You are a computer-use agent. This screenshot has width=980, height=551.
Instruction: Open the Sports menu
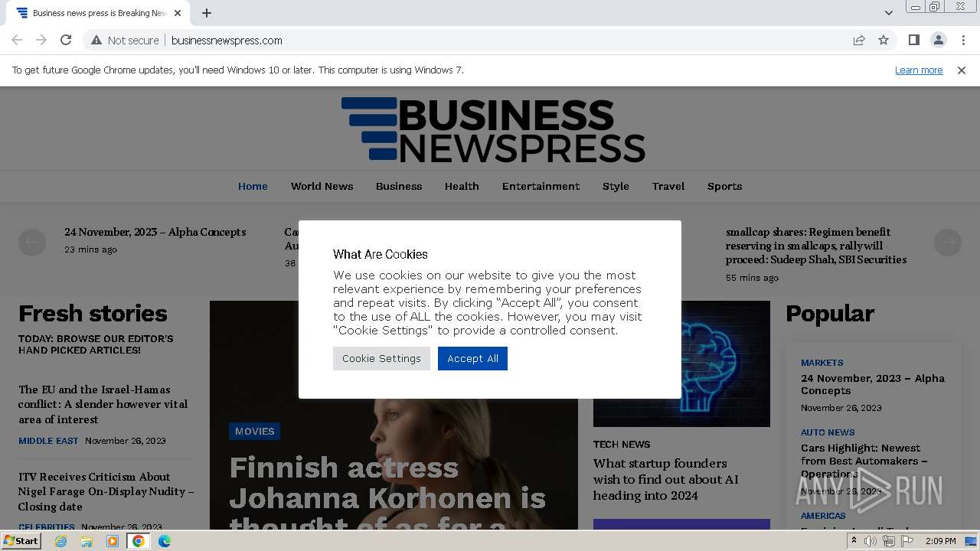[724, 186]
